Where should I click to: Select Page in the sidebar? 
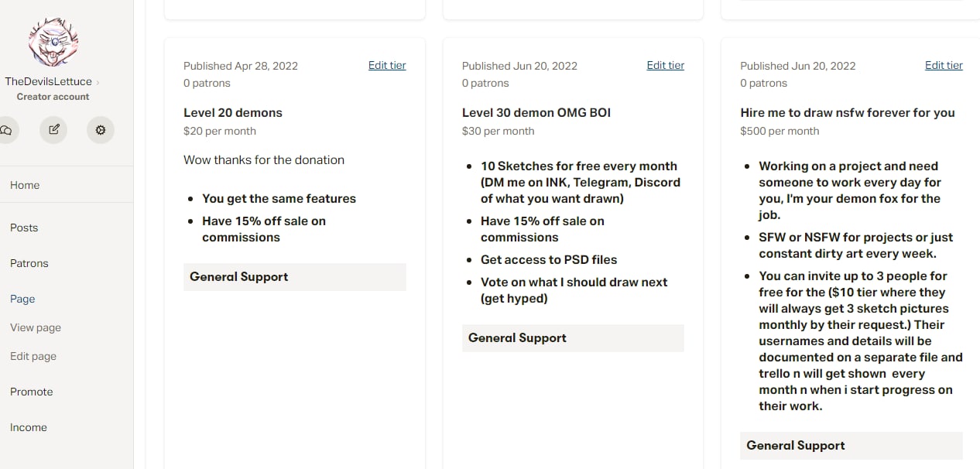click(22, 299)
